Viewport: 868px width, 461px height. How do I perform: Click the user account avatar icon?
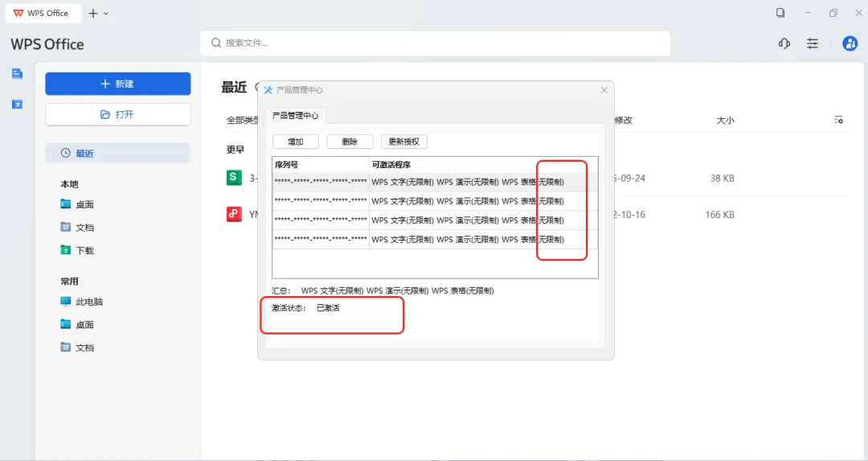[850, 43]
